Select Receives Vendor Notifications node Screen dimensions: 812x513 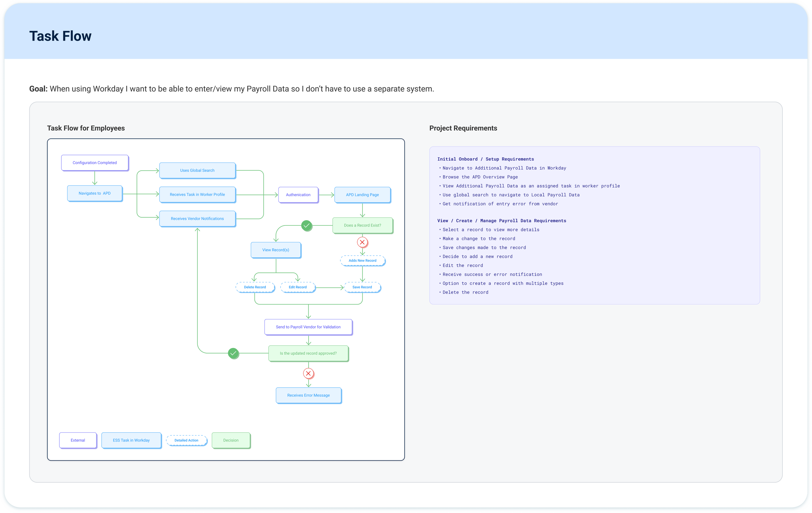click(x=197, y=219)
